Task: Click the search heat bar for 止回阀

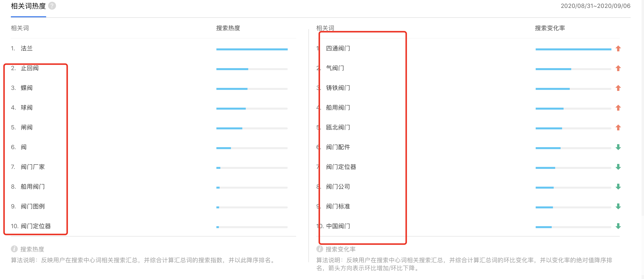Action: click(252, 69)
